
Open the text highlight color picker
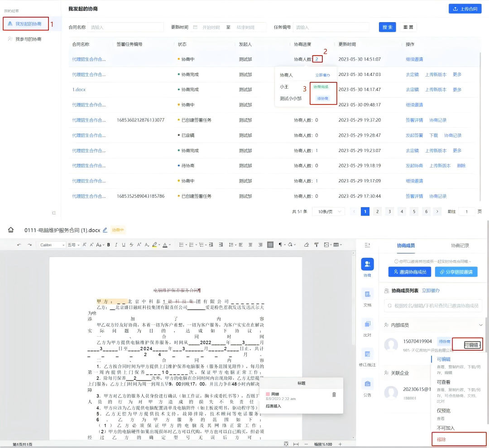coord(154,245)
